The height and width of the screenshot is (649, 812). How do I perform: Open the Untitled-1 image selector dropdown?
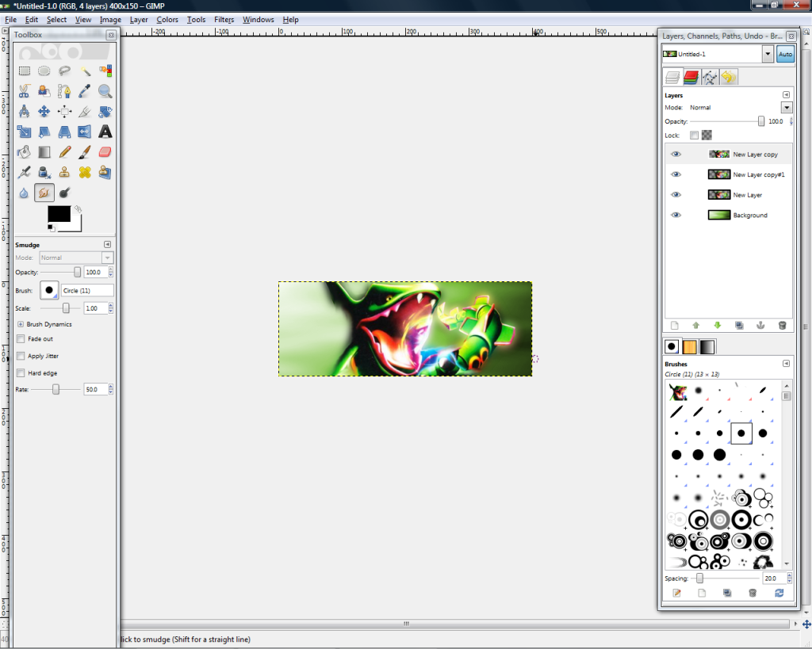pyautogui.click(x=768, y=54)
